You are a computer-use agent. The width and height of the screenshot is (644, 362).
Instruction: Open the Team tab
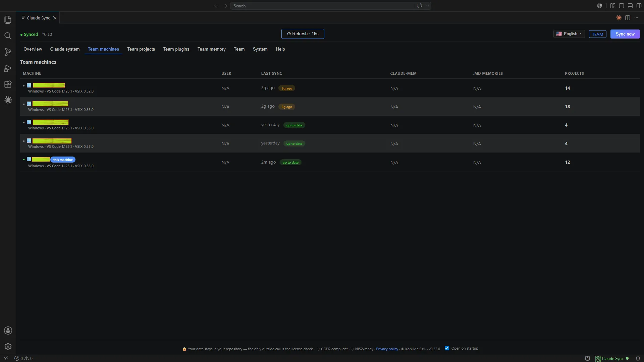pyautogui.click(x=239, y=49)
